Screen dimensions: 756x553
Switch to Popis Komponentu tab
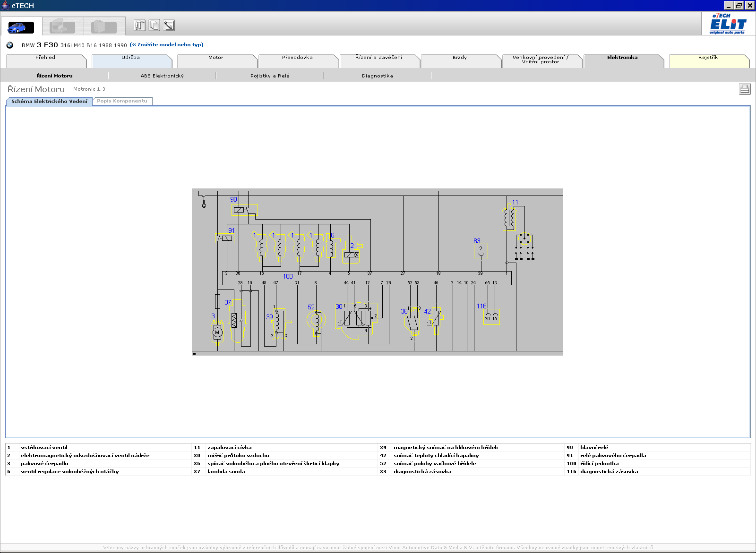point(122,101)
